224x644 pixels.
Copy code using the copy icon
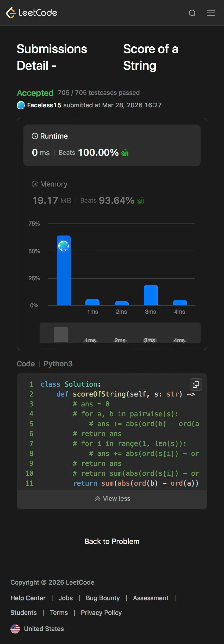(196, 385)
